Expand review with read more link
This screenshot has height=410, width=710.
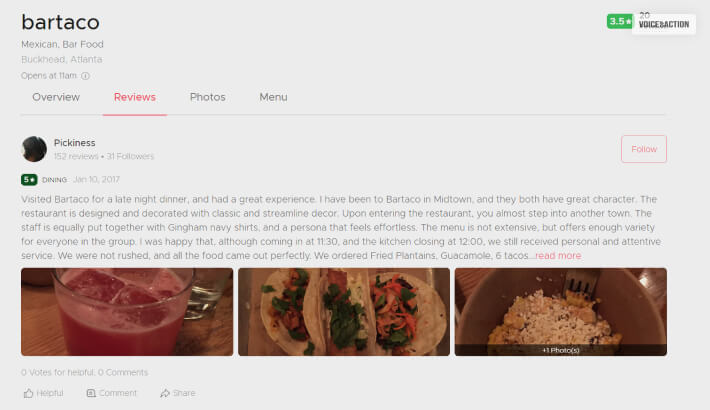coord(558,256)
